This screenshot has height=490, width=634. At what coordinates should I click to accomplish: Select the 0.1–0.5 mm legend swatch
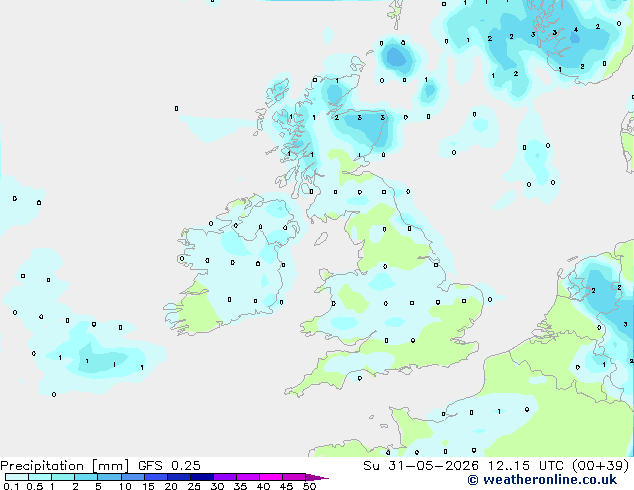click(17, 477)
